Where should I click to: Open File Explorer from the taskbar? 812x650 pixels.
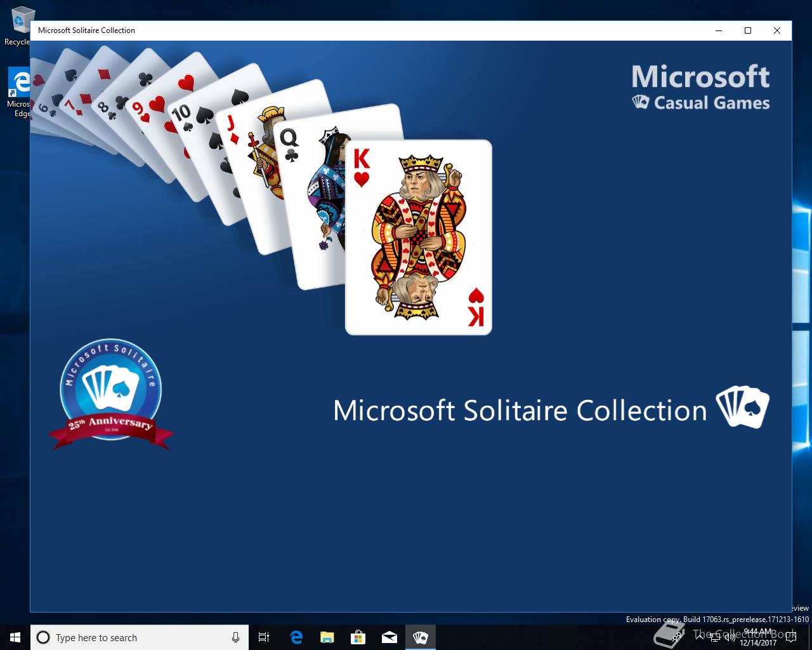[x=327, y=637]
